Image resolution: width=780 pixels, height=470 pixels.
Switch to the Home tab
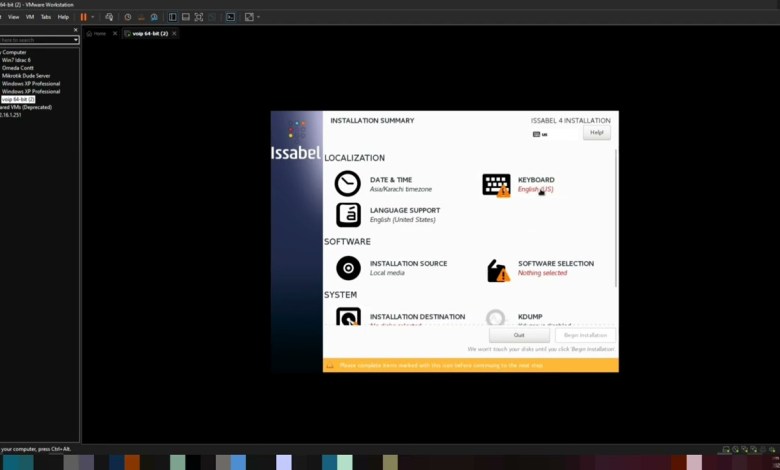click(97, 33)
